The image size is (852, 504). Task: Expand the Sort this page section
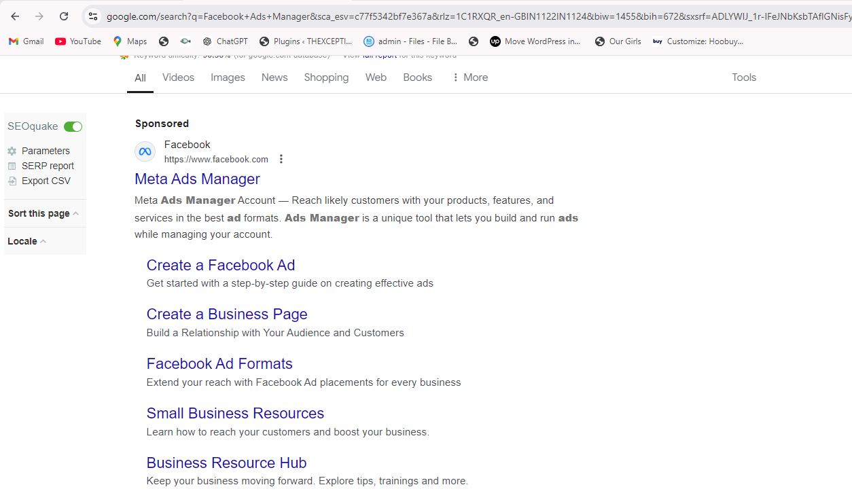tap(43, 213)
